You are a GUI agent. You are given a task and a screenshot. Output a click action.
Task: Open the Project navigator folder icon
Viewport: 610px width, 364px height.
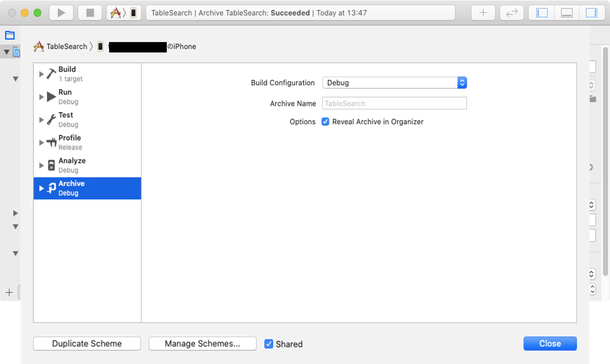point(10,35)
